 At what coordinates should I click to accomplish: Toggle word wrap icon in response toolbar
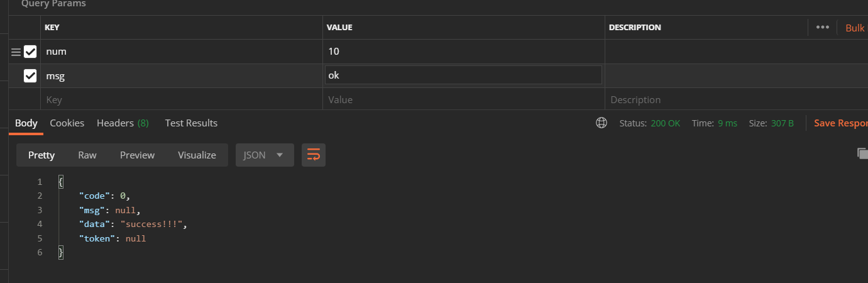[x=314, y=155]
